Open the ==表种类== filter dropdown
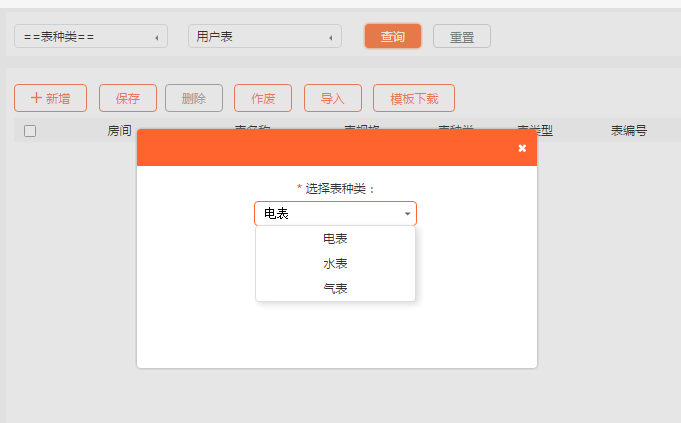This screenshot has width=681, height=423. pyautogui.click(x=90, y=37)
